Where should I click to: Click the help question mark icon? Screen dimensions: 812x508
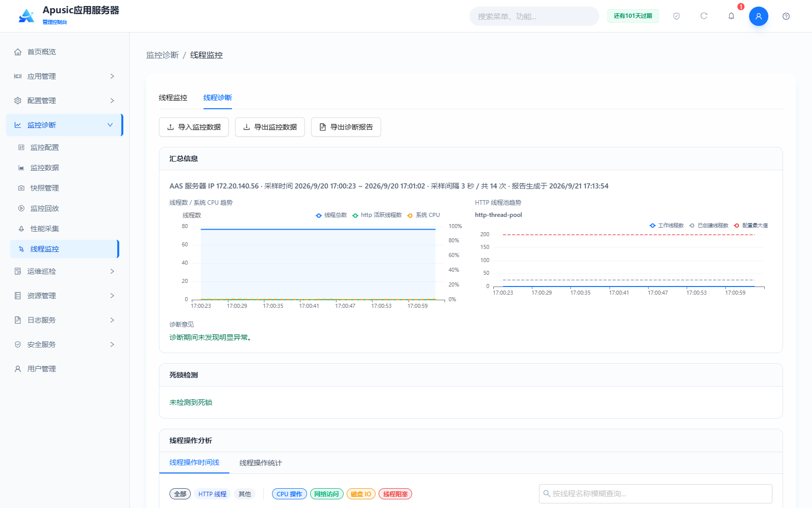coord(786,16)
